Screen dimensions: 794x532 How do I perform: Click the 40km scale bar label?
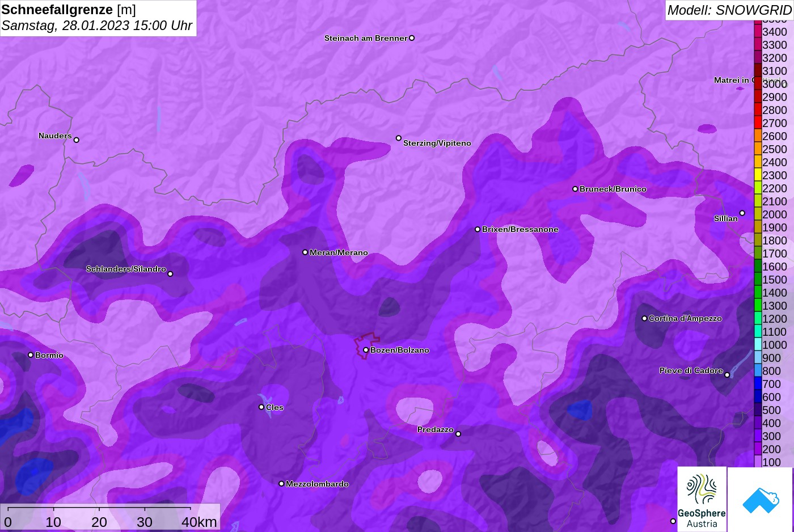199,522
